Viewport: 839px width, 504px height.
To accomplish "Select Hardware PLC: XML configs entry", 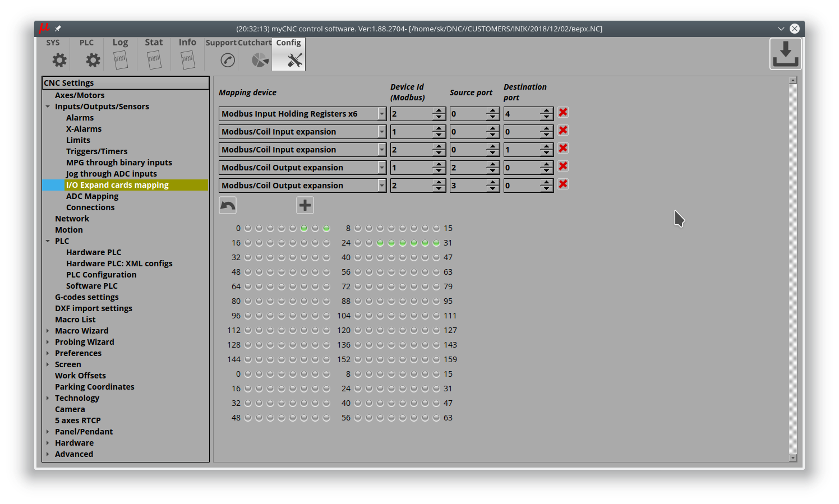I will tap(119, 263).
